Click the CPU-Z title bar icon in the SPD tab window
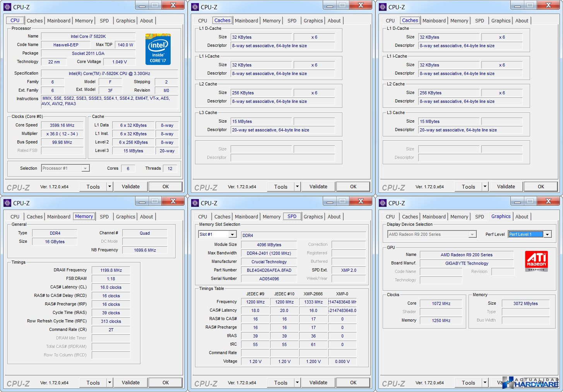 click(195, 203)
